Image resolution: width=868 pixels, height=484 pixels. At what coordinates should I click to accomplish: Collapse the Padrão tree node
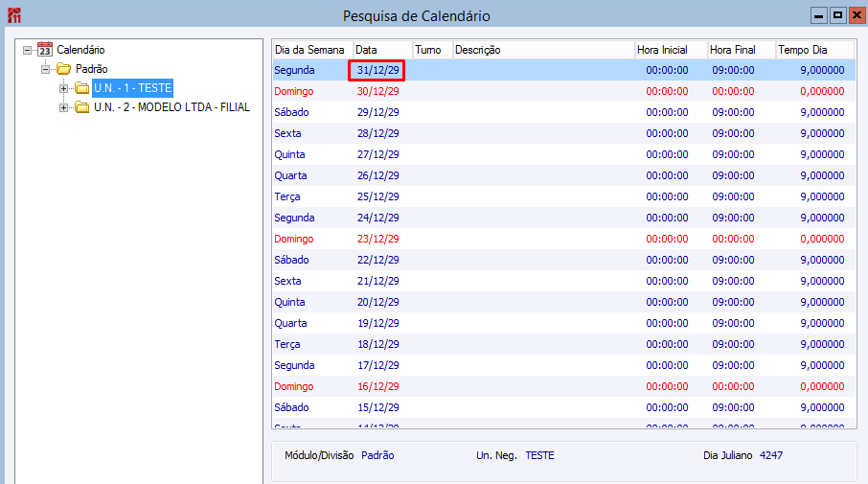(45, 69)
